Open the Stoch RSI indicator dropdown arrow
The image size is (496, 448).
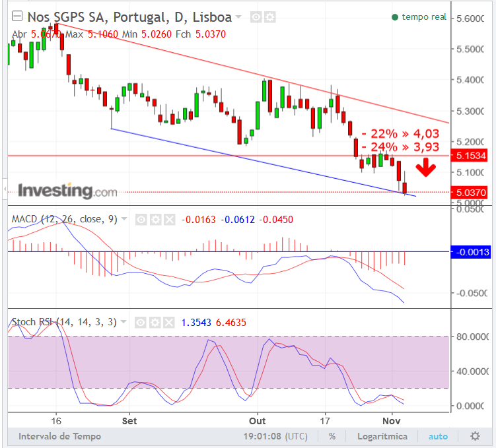124,322
